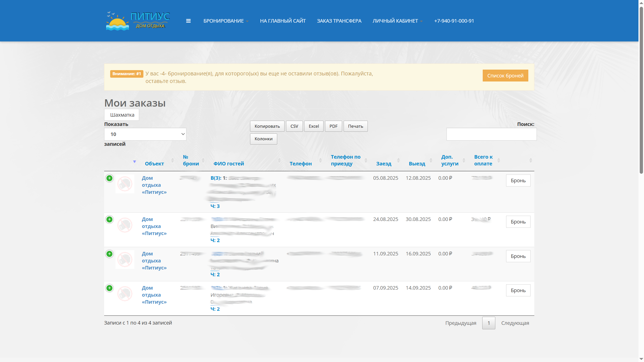Screen dimensions: 644x362
Task: Sort by the last unnamed column arrows
Action: click(531, 160)
